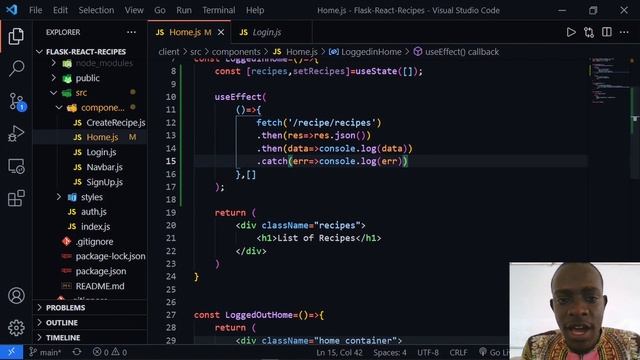Open the Extensions view
The image size is (640, 360).
click(x=16, y=198)
